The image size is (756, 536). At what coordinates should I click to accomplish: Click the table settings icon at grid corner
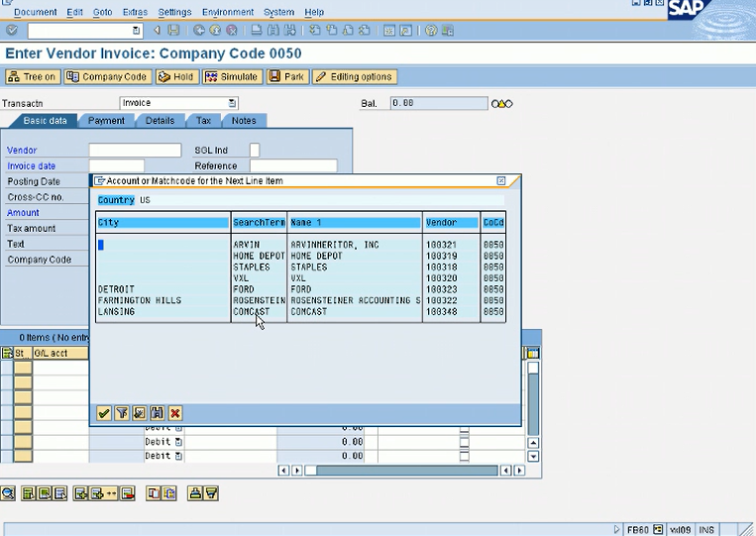click(532, 353)
